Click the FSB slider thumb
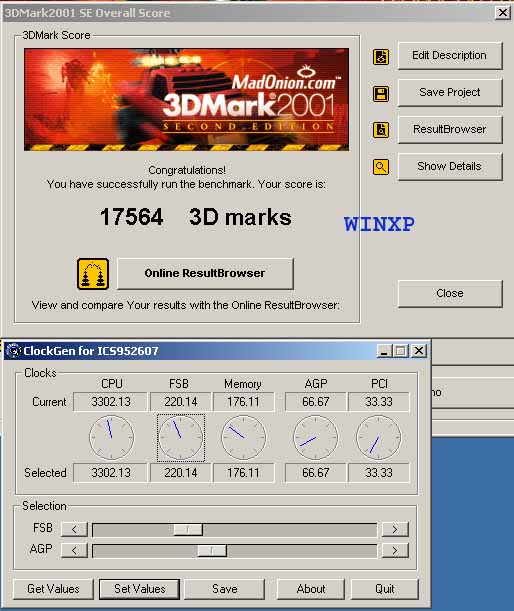This screenshot has width=514, height=611. (188, 530)
